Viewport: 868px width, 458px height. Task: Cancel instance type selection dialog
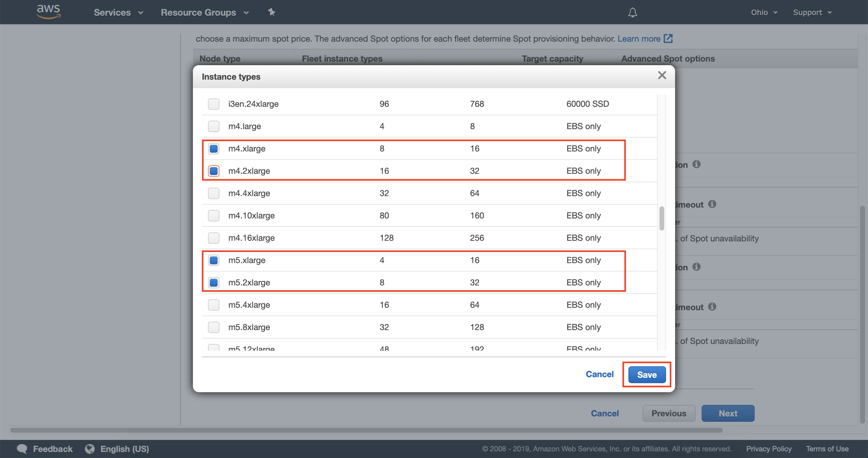(x=599, y=374)
